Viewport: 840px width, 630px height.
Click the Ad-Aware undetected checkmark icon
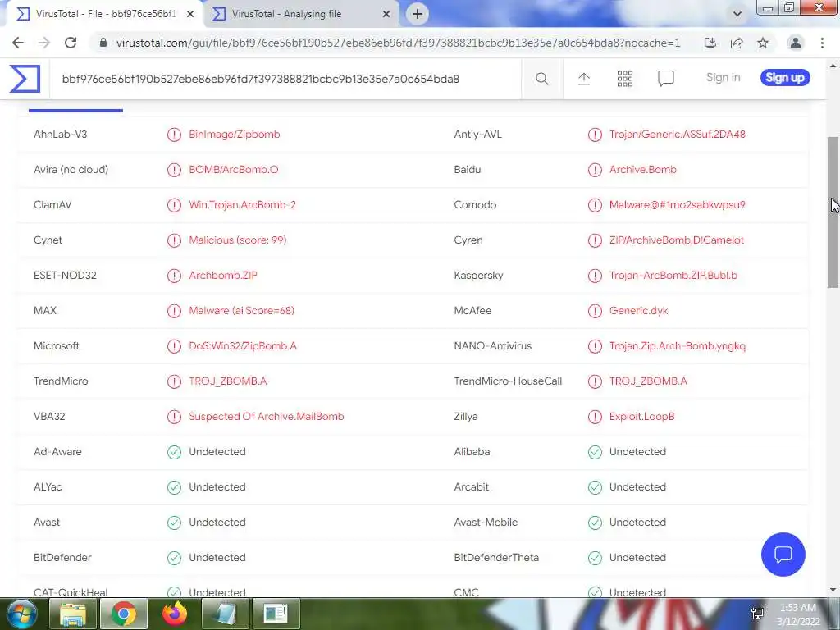(x=174, y=452)
